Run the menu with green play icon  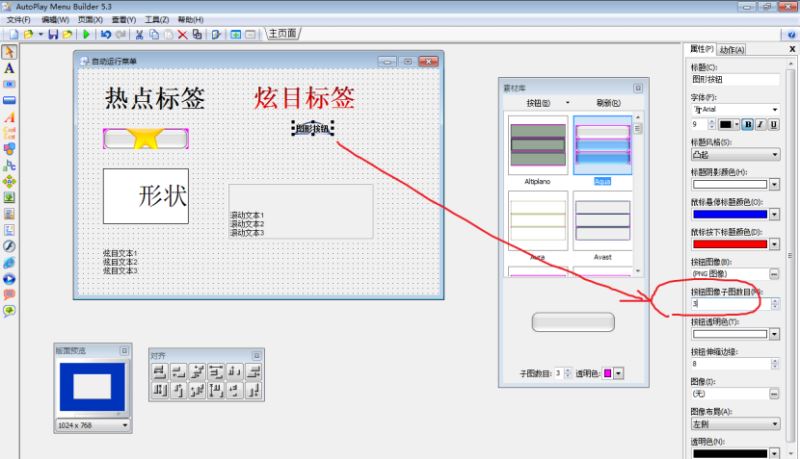point(86,34)
